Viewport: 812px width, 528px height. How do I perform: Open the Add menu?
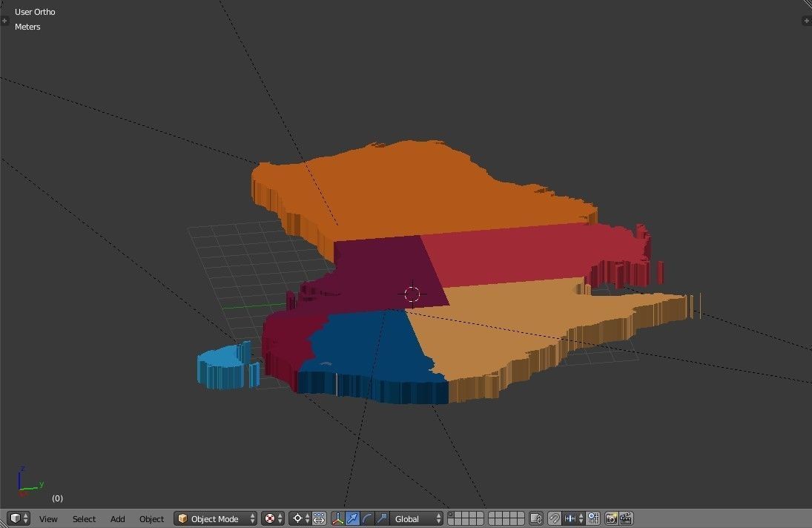pyautogui.click(x=117, y=518)
